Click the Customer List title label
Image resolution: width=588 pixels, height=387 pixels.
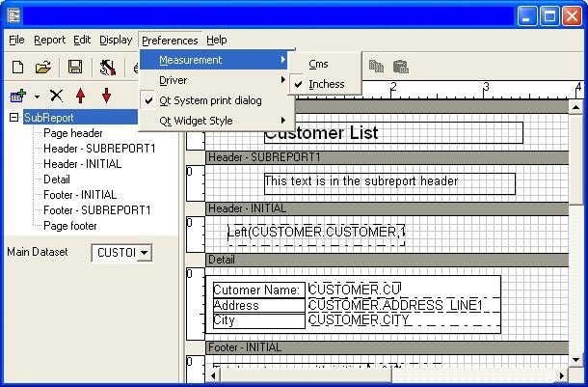(321, 133)
